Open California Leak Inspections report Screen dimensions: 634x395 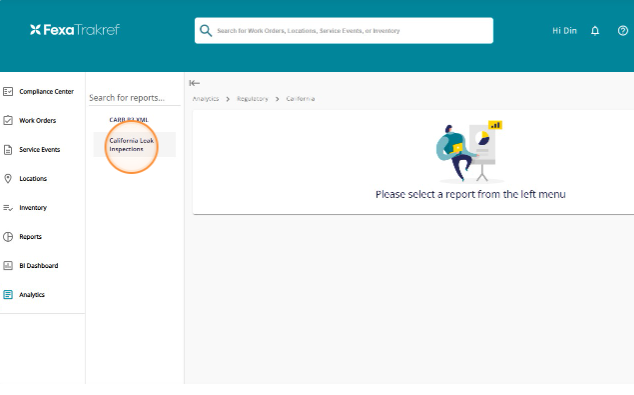pos(134,145)
